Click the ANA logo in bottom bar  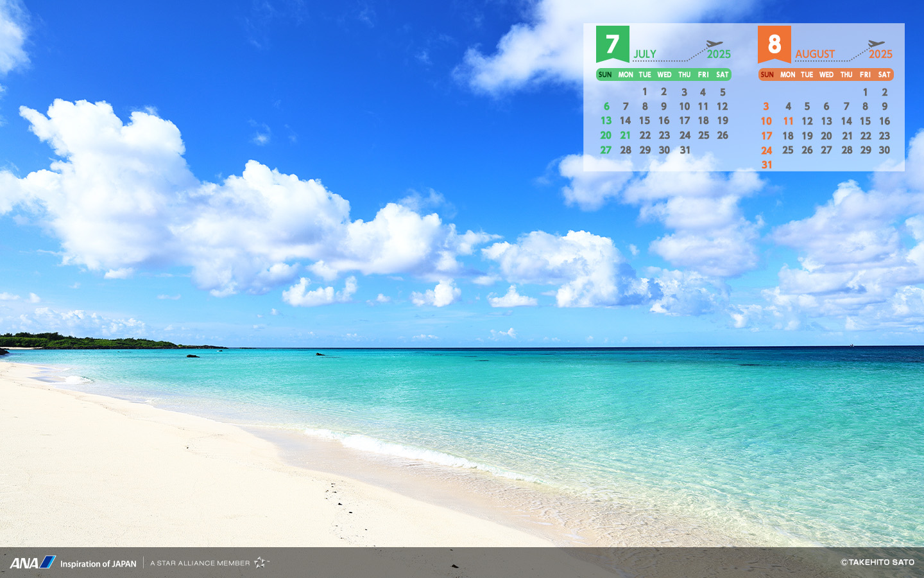tap(32, 563)
